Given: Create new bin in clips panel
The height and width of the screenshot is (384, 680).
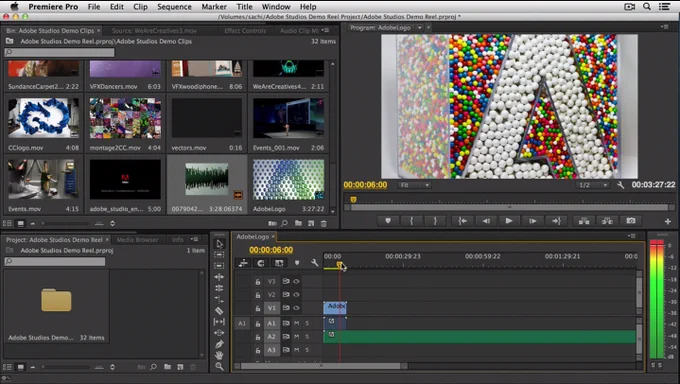Looking at the screenshot, I should click(298, 223).
